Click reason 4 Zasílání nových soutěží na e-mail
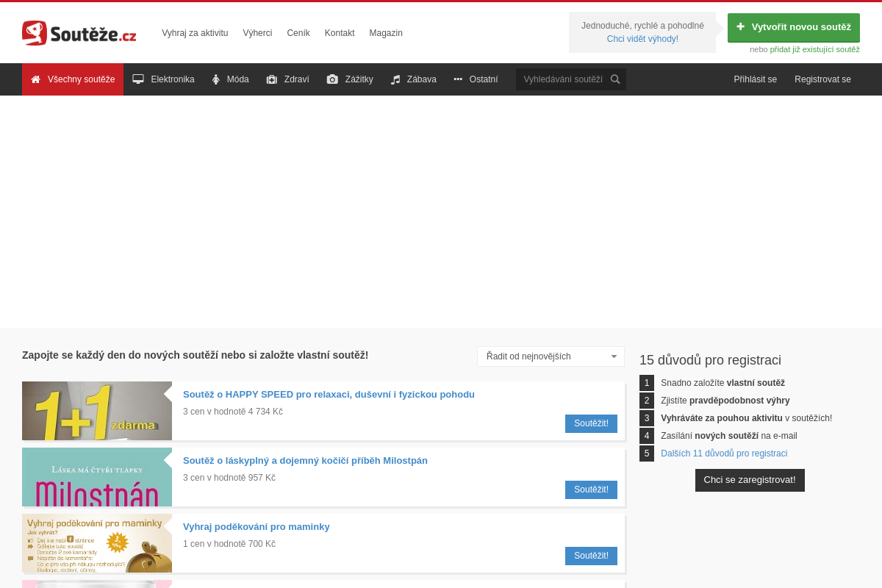This screenshot has height=588, width=882. [729, 436]
